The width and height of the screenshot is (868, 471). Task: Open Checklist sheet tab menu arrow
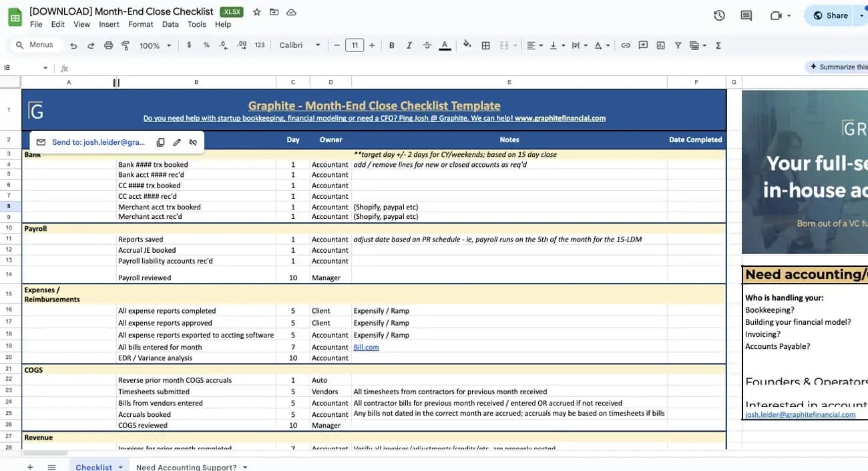coord(121,467)
